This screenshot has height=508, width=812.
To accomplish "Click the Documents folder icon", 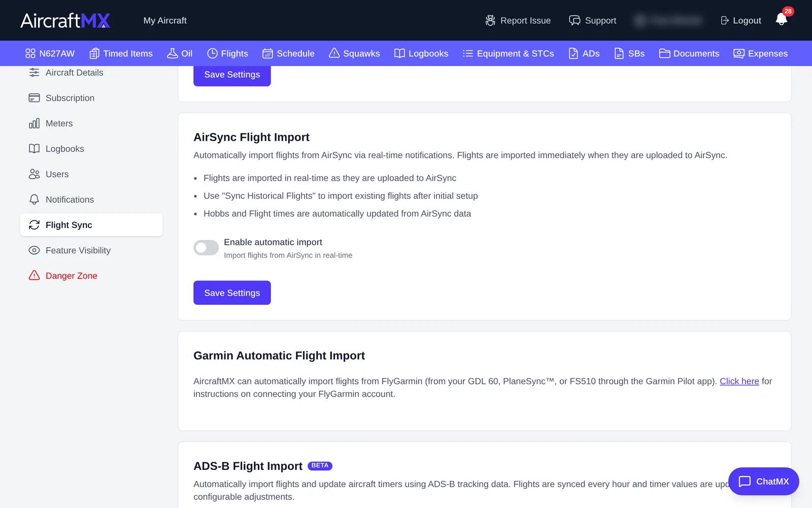I will point(664,53).
